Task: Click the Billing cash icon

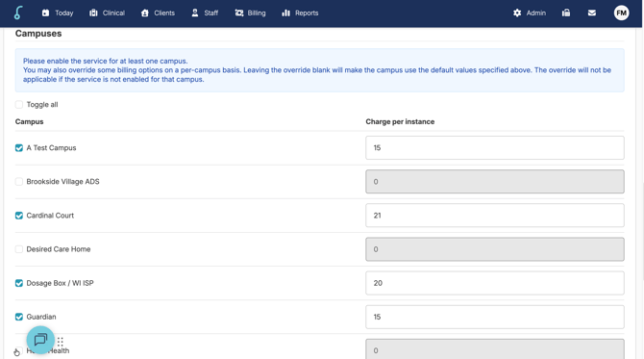Action: (239, 13)
